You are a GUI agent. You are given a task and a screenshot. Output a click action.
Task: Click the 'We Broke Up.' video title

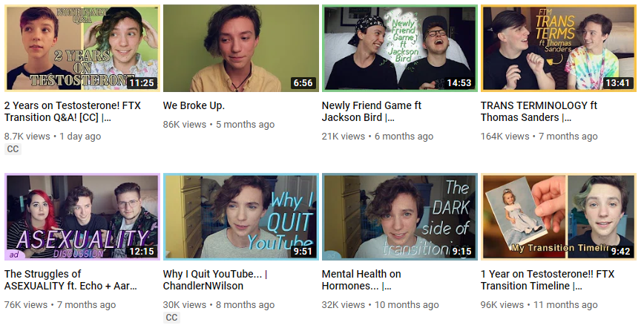(194, 105)
